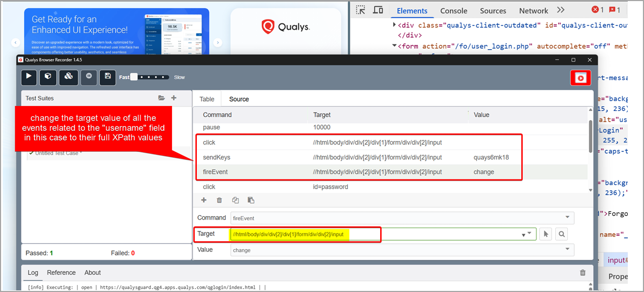Image resolution: width=644 pixels, height=292 pixels.
Task: Select the pause command row
Action: pos(390,128)
